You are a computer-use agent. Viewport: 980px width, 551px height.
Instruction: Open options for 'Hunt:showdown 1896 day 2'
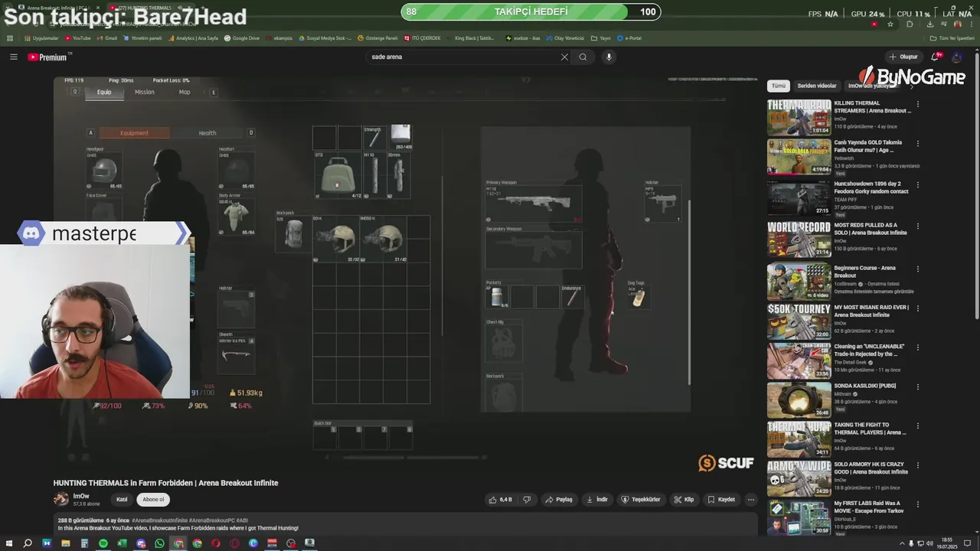(917, 184)
